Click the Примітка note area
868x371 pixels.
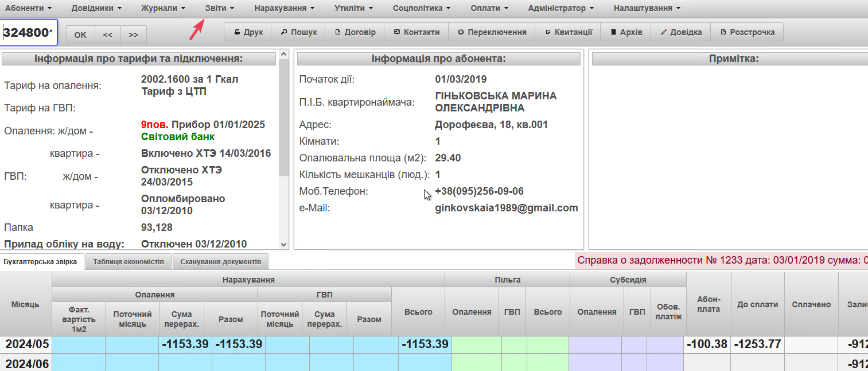pyautogui.click(x=729, y=158)
